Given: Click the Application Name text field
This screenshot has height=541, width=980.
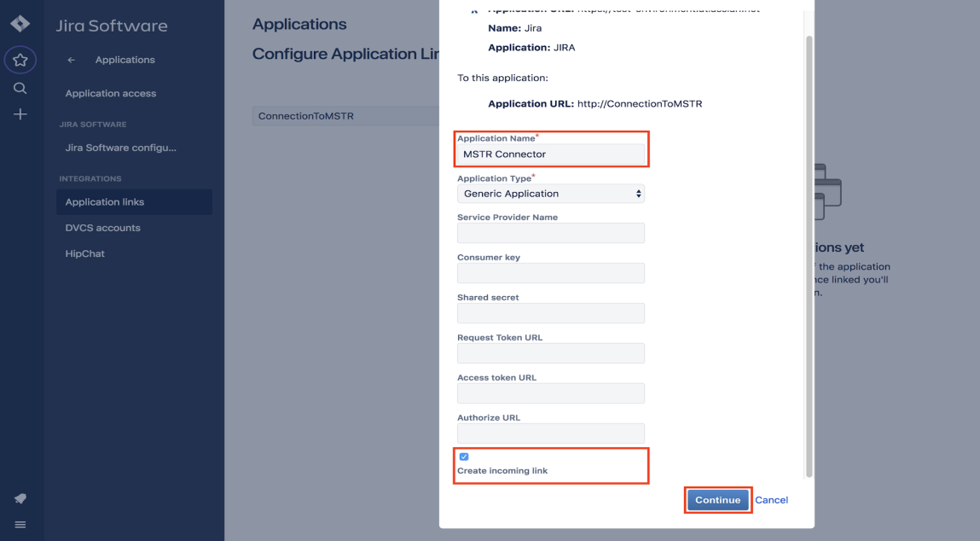Looking at the screenshot, I should point(551,154).
